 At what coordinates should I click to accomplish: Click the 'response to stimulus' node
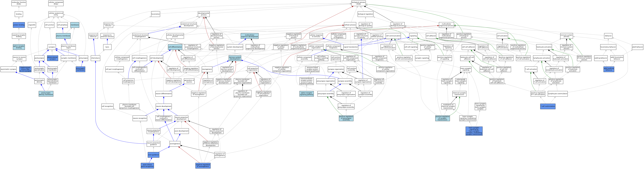(108, 25)
